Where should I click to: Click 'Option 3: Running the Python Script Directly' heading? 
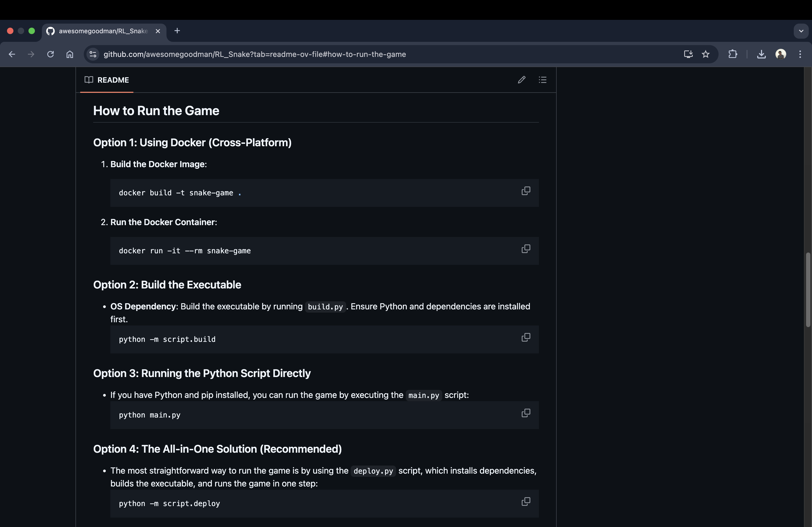click(x=202, y=373)
